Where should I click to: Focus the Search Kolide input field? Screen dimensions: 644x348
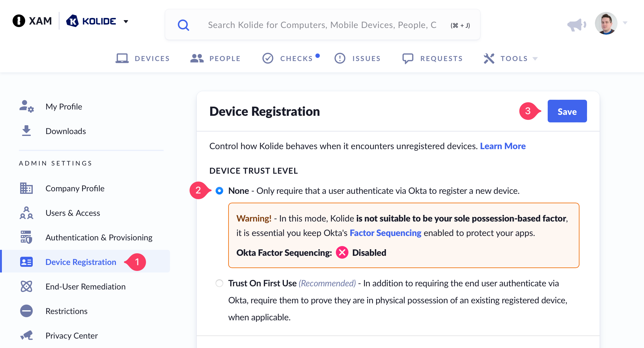322,25
